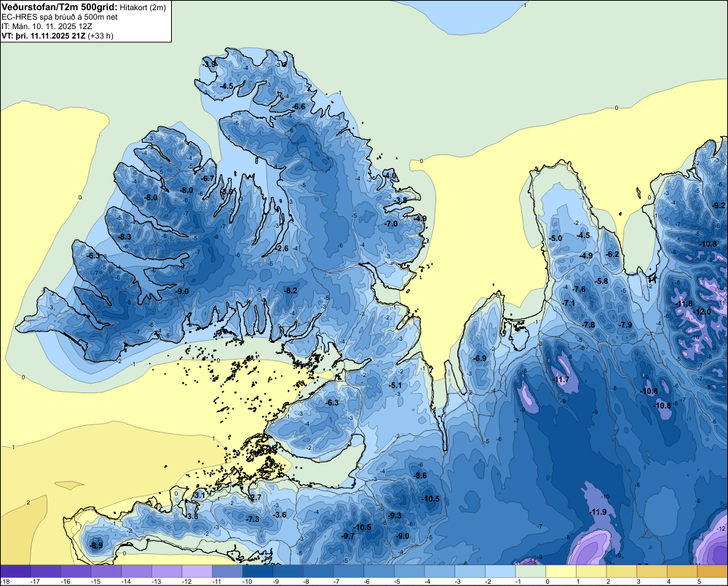Select the legend swatch labeled -7
The image size is (728, 586).
(349, 571)
